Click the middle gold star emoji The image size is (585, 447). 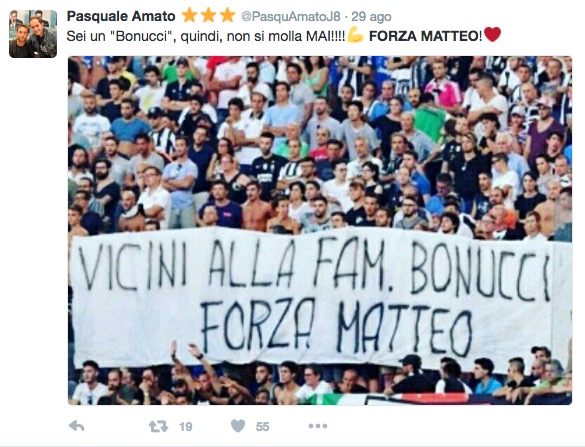point(209,15)
